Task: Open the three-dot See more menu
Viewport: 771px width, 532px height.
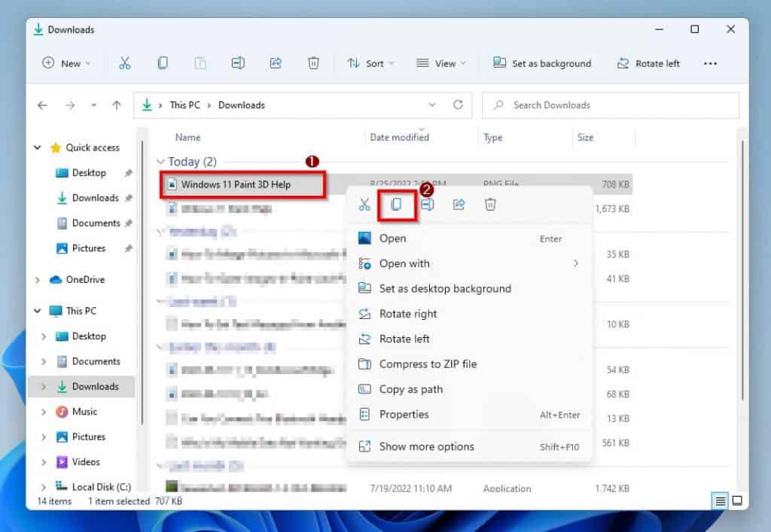Action: (x=710, y=63)
